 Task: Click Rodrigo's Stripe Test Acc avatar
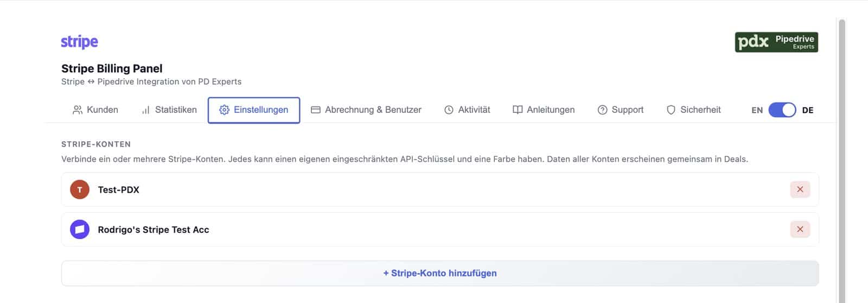pos(80,229)
